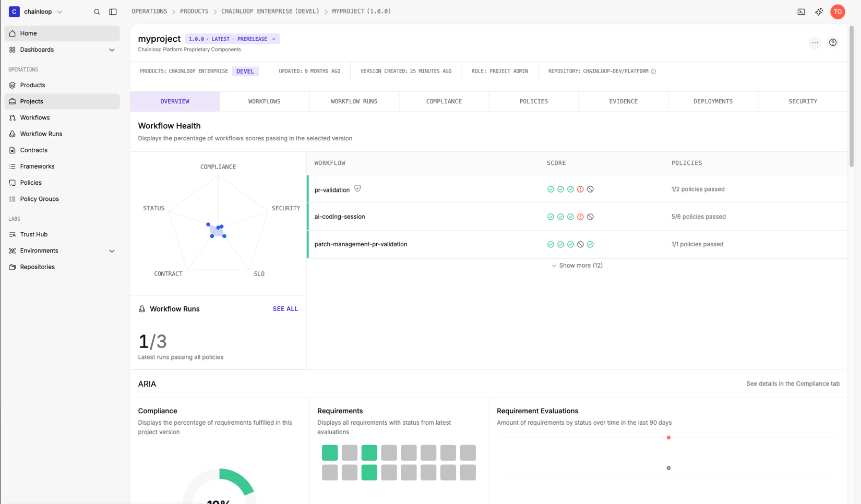Click the page vertical scrollbar
The image size is (861, 504).
[x=852, y=97]
